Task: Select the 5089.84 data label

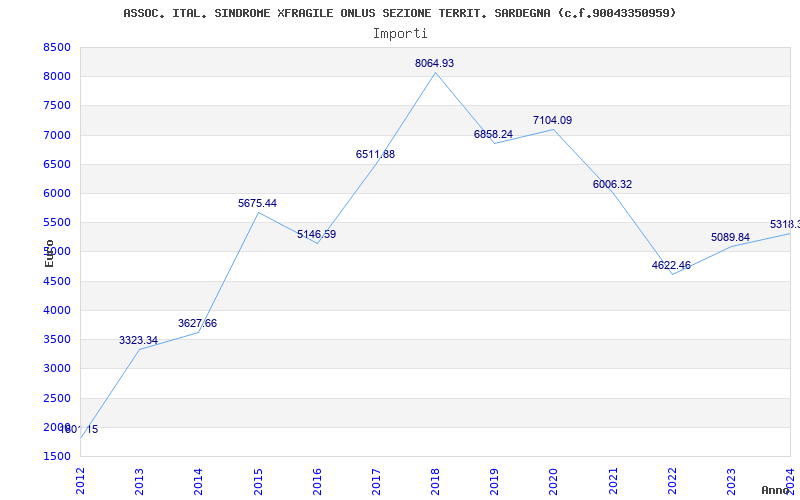Action: tap(731, 238)
